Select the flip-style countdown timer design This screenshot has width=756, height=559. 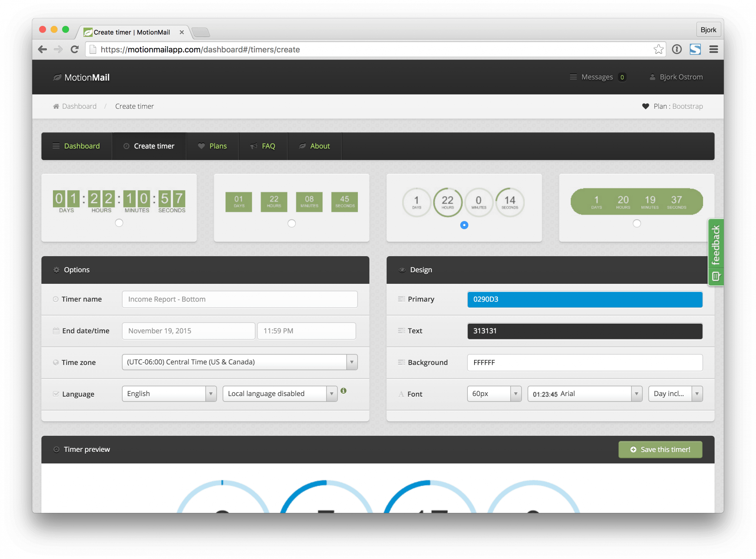119,223
